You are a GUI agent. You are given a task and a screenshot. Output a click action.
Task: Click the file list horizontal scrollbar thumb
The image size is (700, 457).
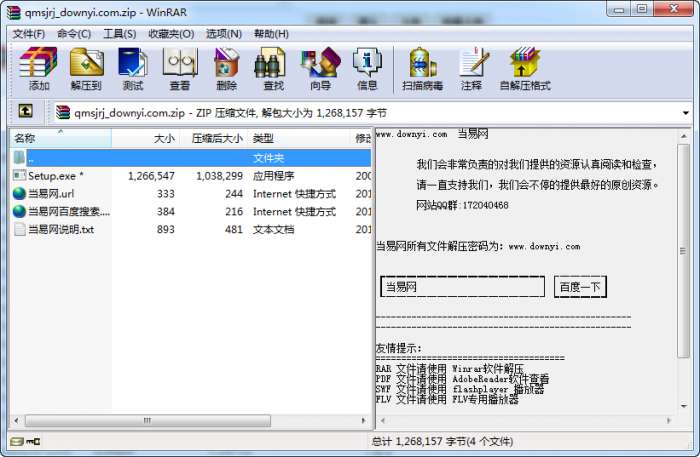point(148,420)
